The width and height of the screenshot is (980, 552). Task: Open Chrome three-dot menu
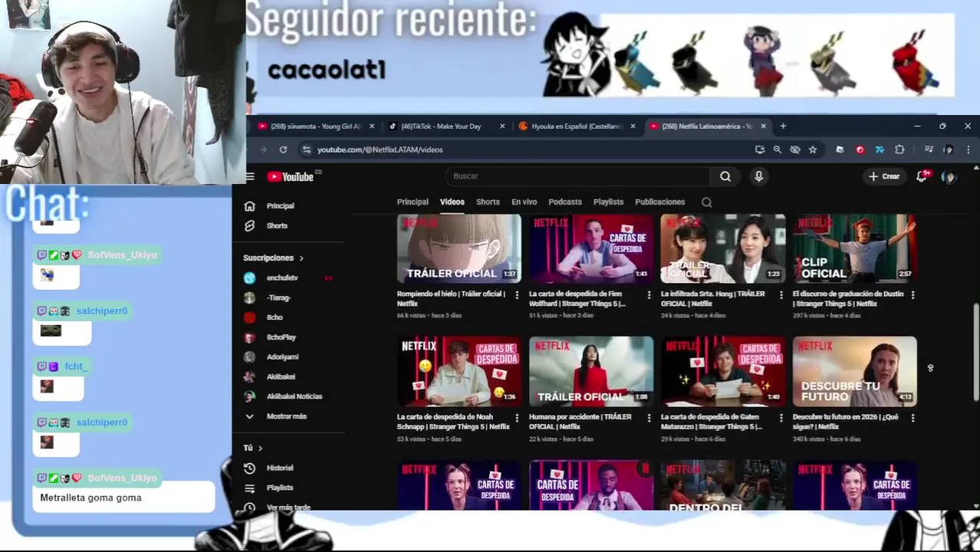tap(968, 149)
